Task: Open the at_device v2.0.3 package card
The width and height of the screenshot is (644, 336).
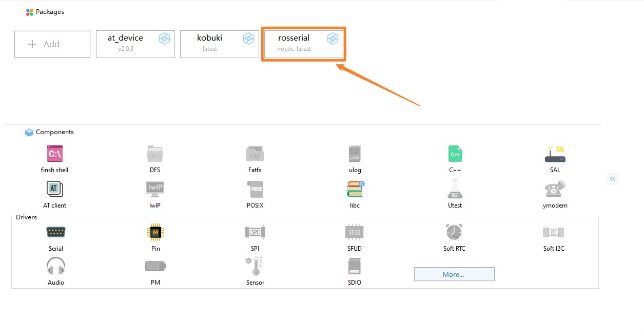Action: tap(135, 44)
